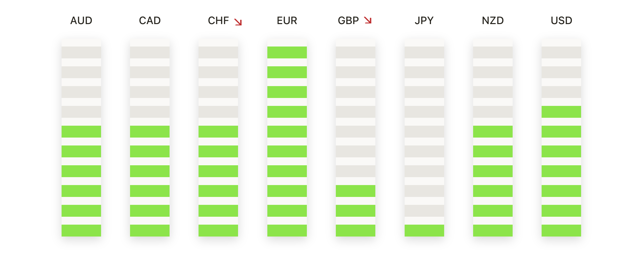Click the highest green bar in GBP meter
Screen dimensions: 644x254
click(355, 191)
